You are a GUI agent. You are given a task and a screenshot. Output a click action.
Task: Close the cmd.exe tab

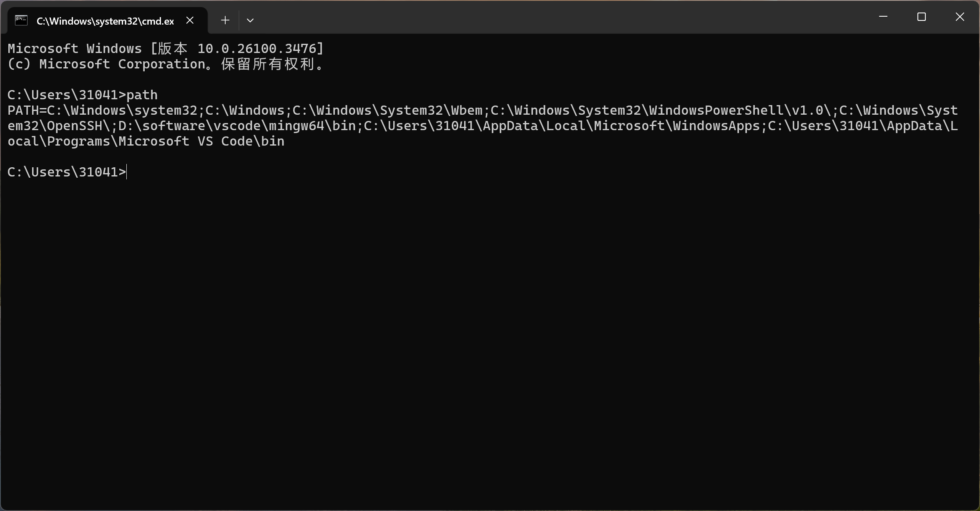(x=190, y=20)
